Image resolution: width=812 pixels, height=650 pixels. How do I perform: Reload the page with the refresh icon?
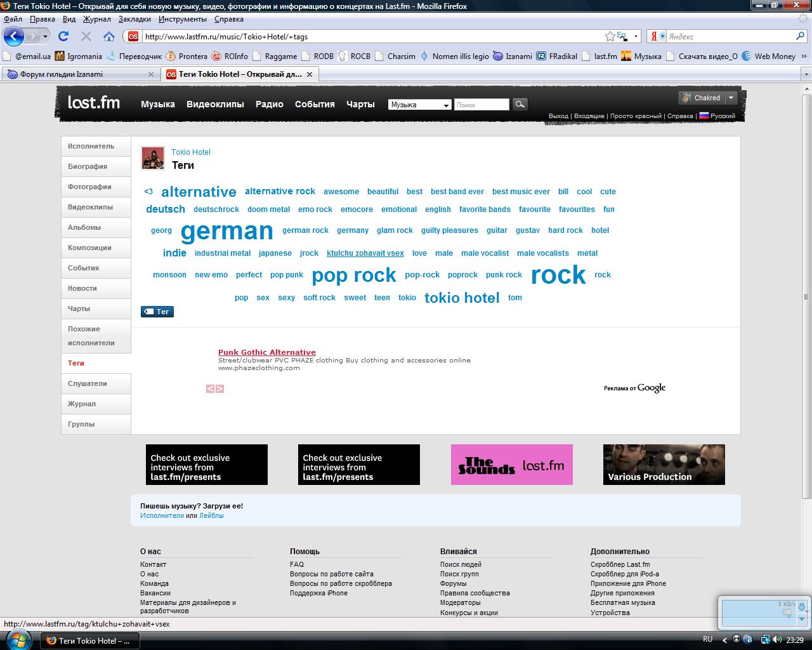(63, 36)
